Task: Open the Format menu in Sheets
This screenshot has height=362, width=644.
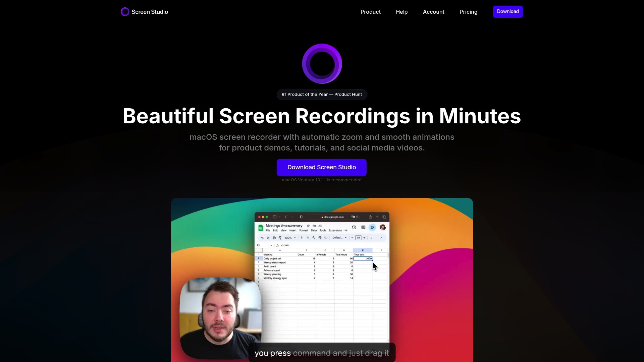Action: tap(304, 231)
